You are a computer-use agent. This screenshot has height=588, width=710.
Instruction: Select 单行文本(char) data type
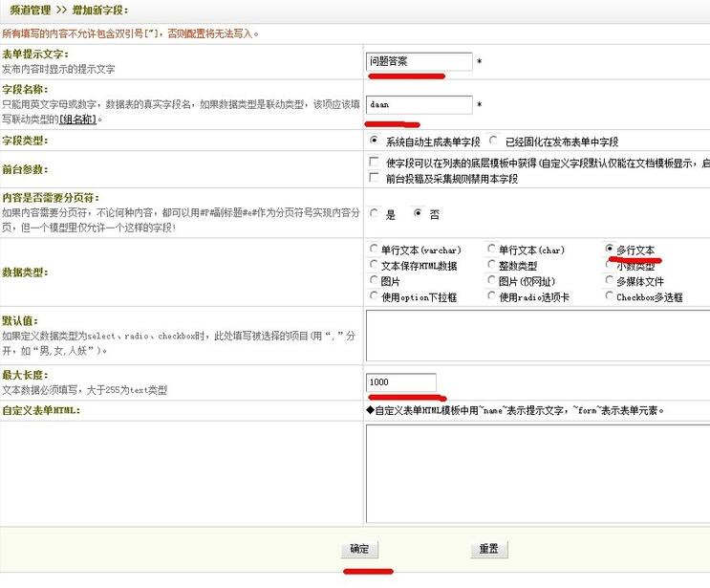491,250
